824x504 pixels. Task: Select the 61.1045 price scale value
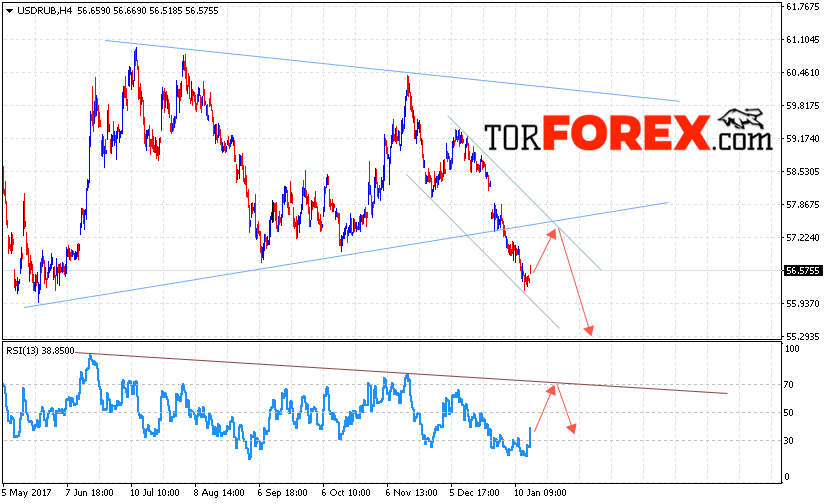[802, 39]
